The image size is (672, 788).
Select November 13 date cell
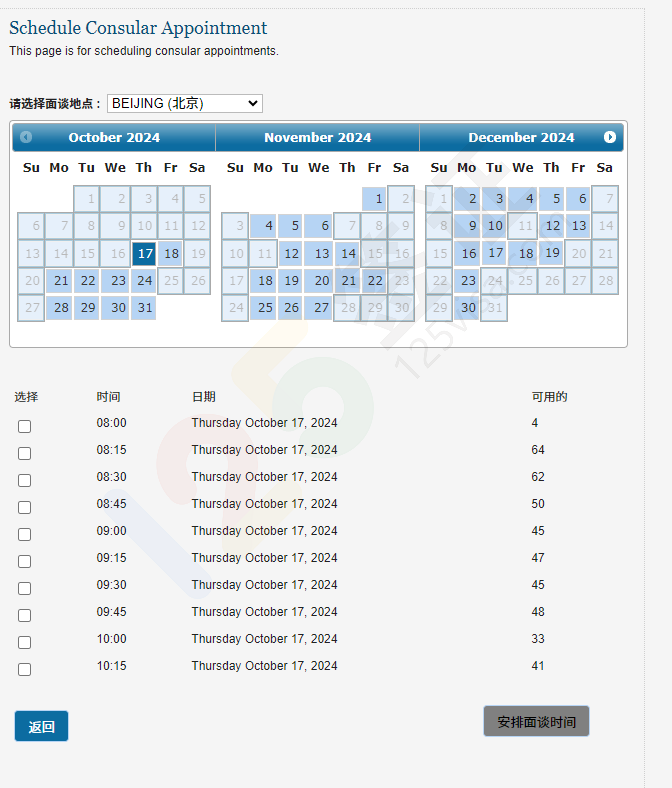tap(320, 254)
